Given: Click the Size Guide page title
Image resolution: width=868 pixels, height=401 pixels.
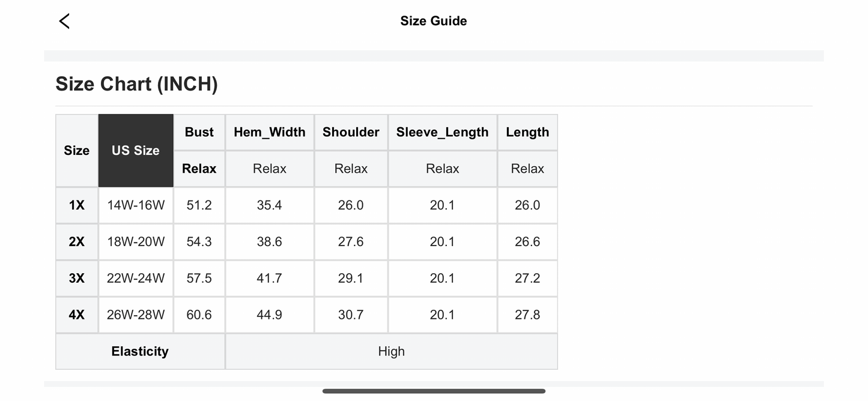Looking at the screenshot, I should [x=434, y=21].
